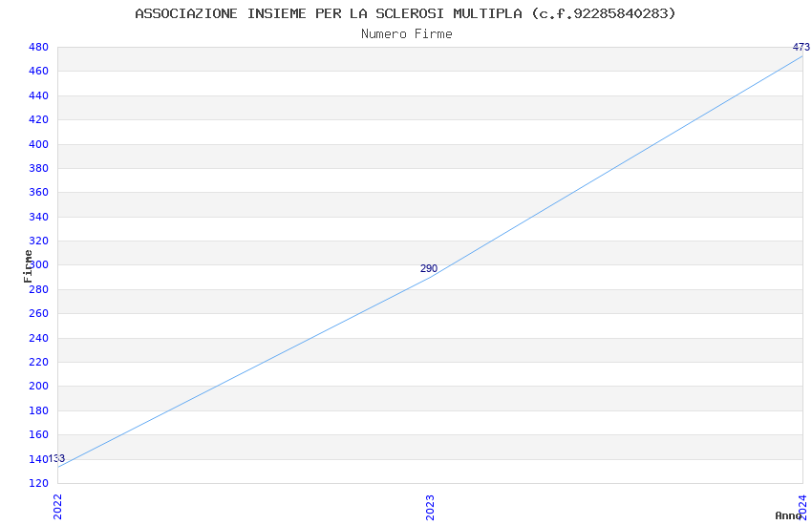Click the y-axis title Firme

(28, 266)
